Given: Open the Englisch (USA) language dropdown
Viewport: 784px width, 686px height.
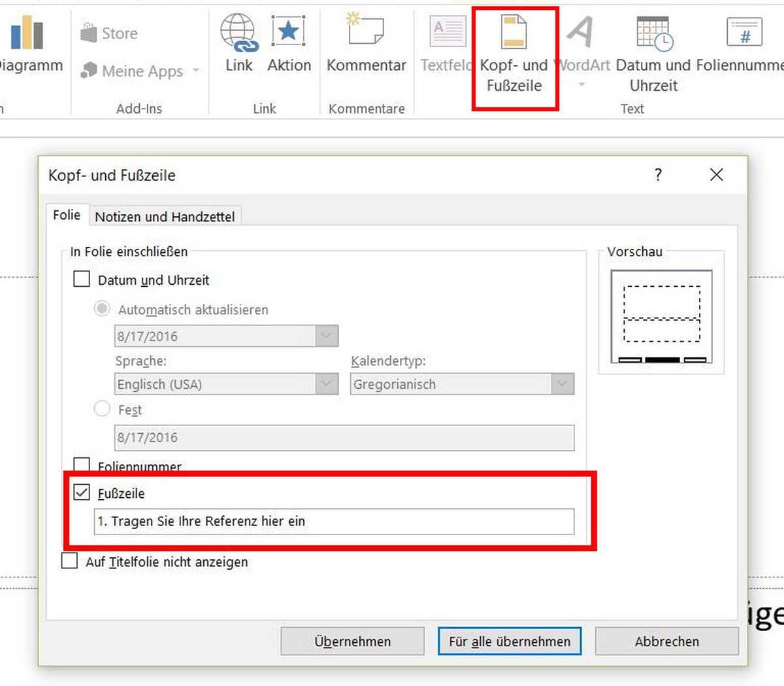Looking at the screenshot, I should 326,384.
